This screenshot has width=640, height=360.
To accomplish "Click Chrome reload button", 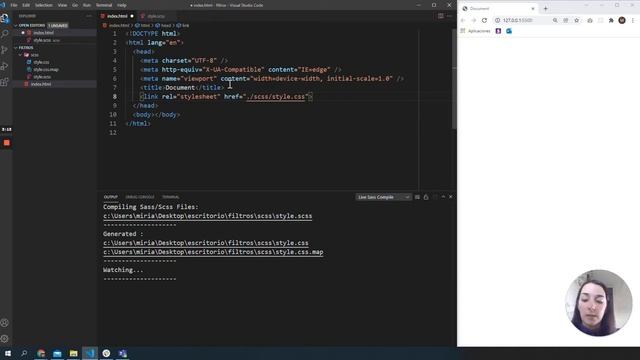I will click(484, 20).
